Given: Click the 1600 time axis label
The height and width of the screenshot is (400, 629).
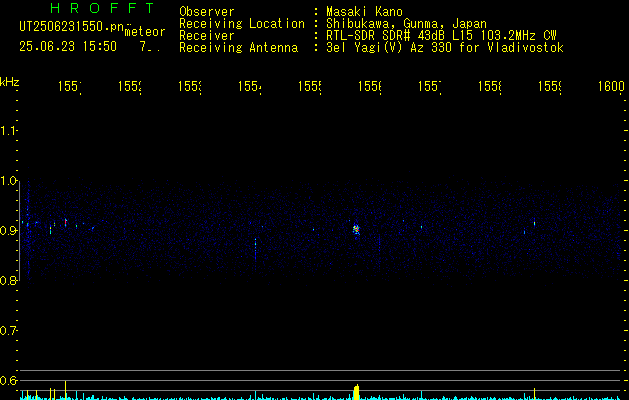Looking at the screenshot, I should tap(611, 86).
